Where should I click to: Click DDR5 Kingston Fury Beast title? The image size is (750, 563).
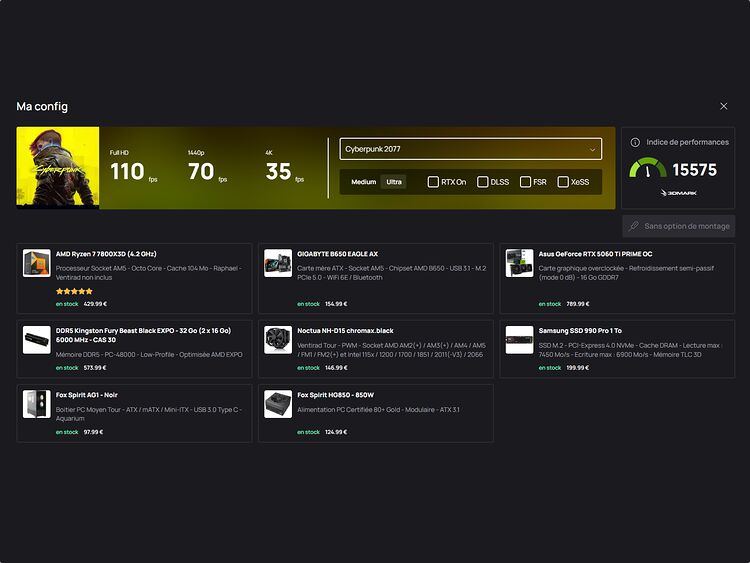coord(143,335)
